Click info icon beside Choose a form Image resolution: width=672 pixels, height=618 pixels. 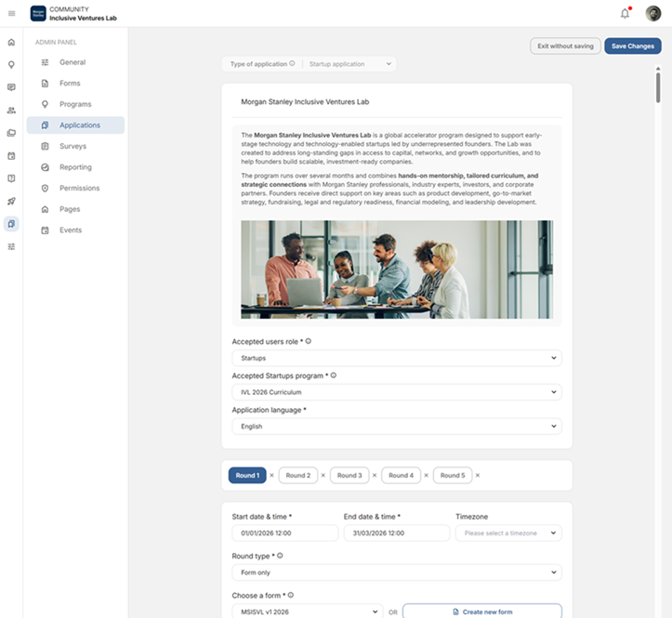pos(291,595)
